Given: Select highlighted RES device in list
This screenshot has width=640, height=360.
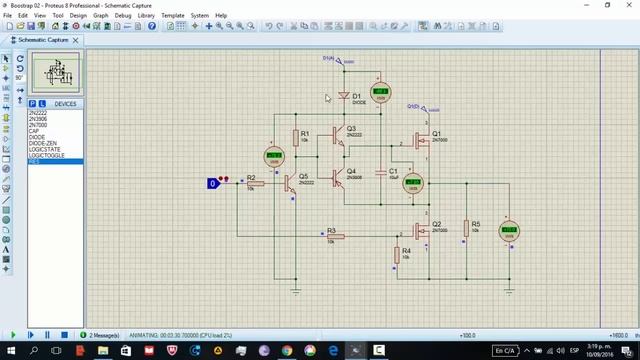Looking at the screenshot, I should [x=55, y=162].
